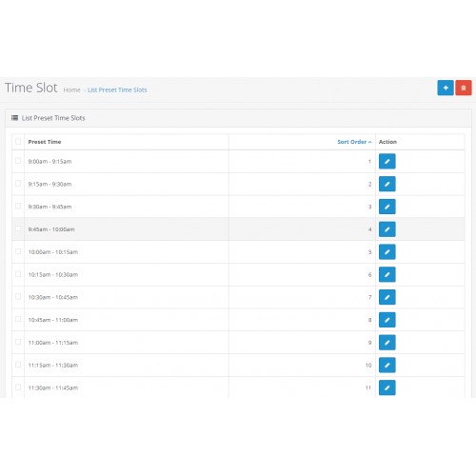This screenshot has width=476, height=476.
Task: Click the 9:00am - 9:15am preset time text
Action: [x=50, y=162]
